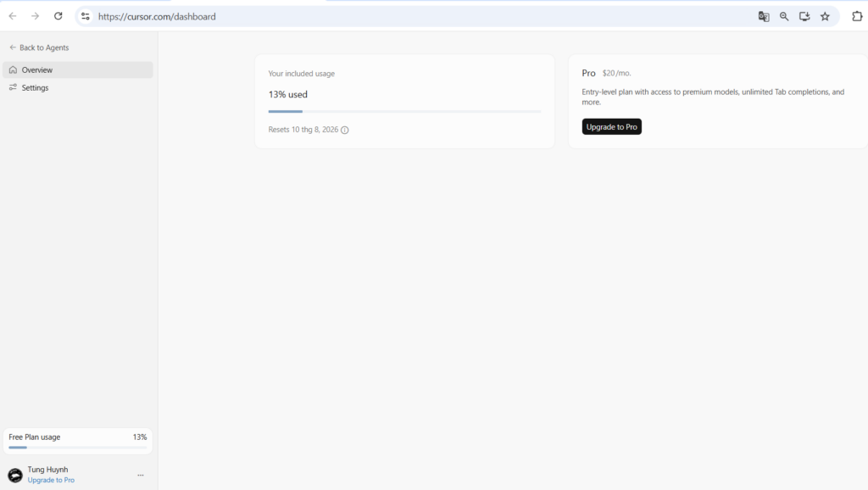This screenshot has width=868, height=490.
Task: Click the address bar URL field
Action: click(x=420, y=17)
